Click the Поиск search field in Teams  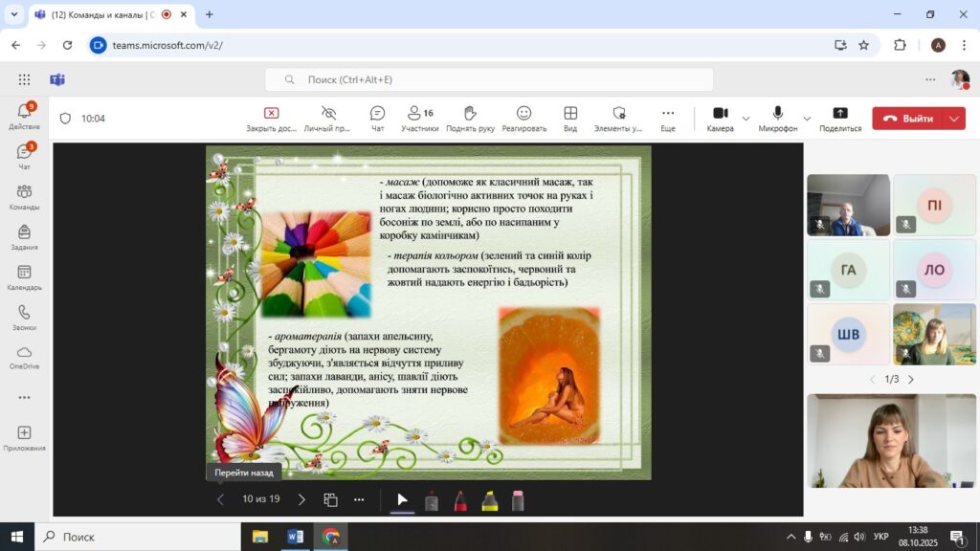coord(488,79)
